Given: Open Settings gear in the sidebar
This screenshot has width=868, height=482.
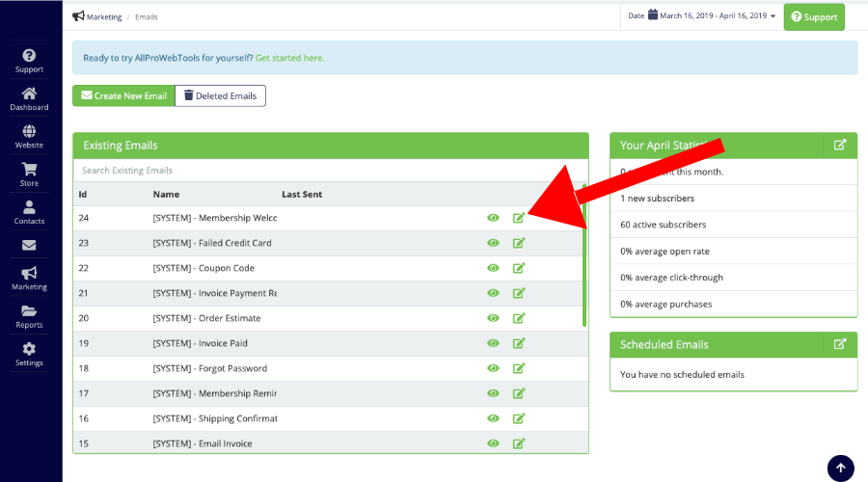Looking at the screenshot, I should pyautogui.click(x=29, y=354).
